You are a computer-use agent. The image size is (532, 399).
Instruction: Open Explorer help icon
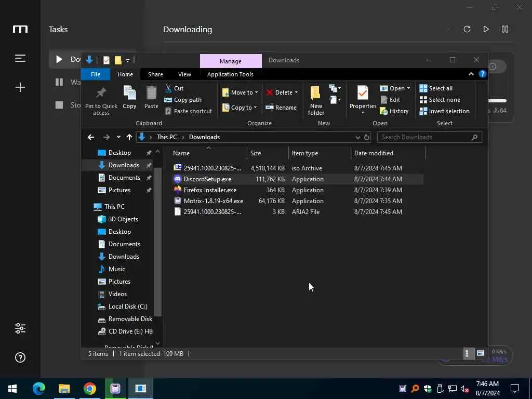pos(482,74)
